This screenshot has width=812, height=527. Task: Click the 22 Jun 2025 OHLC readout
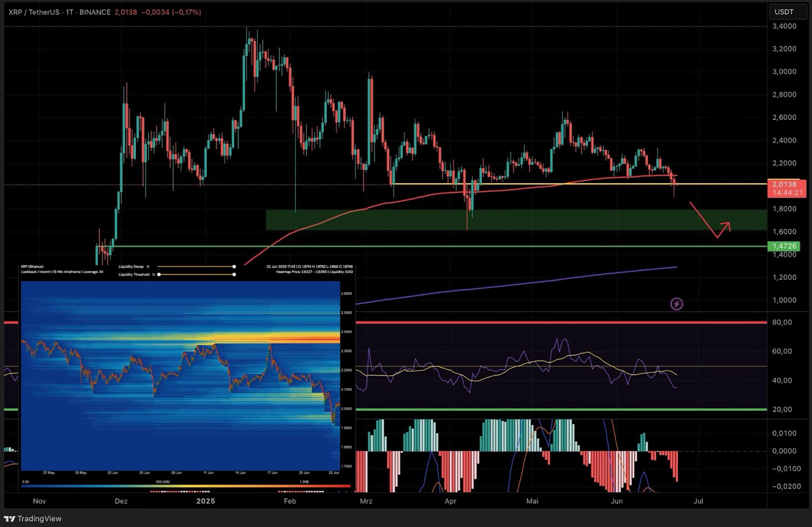(x=310, y=267)
